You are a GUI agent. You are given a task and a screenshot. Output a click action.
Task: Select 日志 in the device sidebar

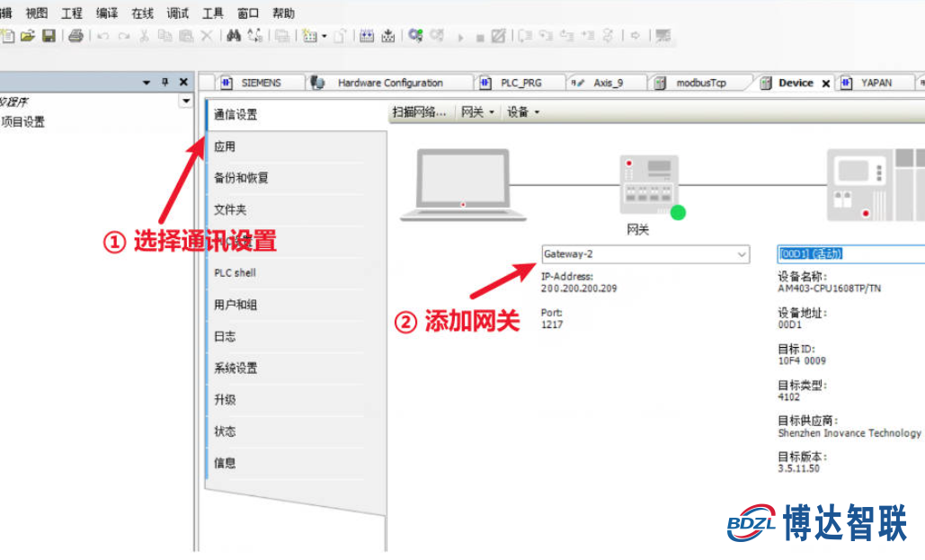pos(297,336)
